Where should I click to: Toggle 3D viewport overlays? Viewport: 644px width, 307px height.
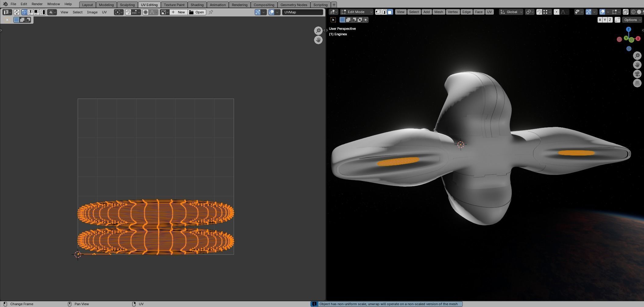[x=602, y=12]
